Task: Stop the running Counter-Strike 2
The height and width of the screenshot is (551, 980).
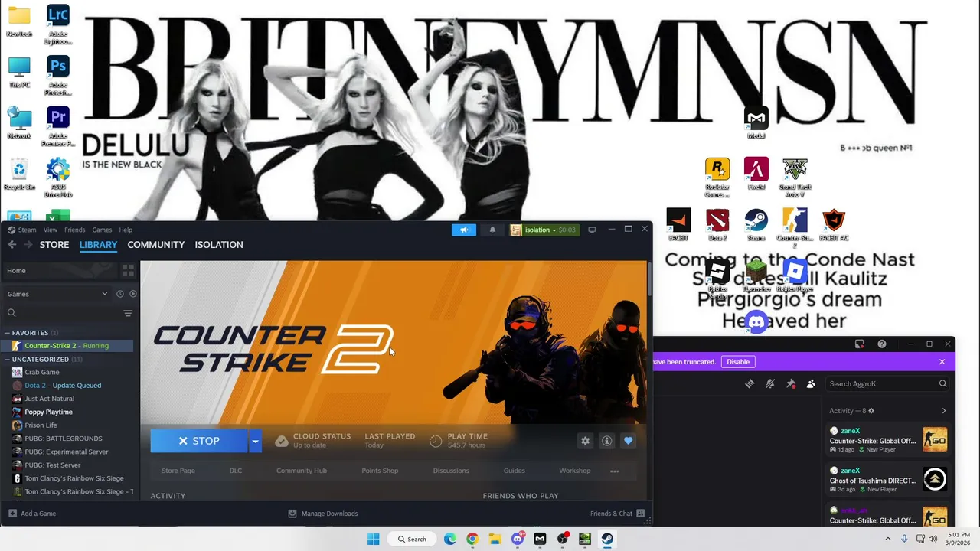Action: [199, 441]
